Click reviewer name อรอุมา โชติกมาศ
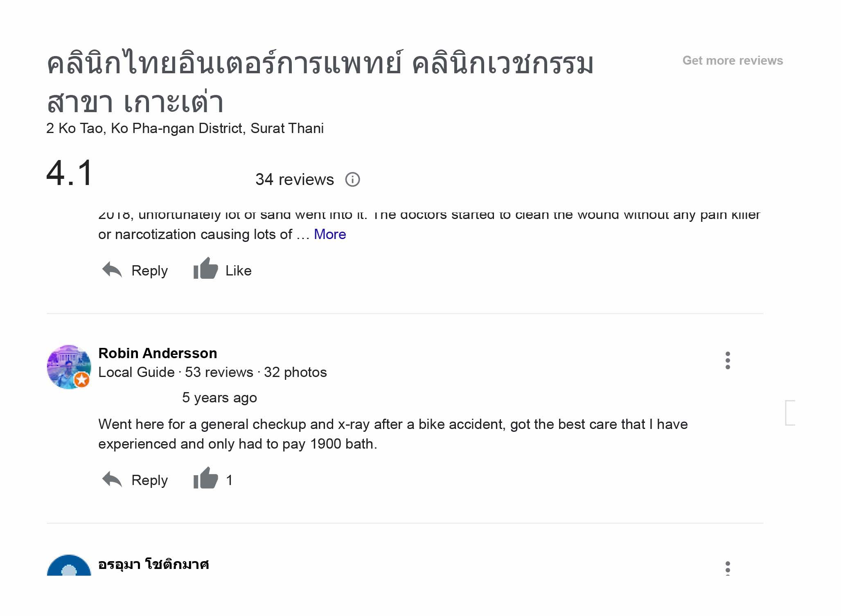 pos(153,564)
